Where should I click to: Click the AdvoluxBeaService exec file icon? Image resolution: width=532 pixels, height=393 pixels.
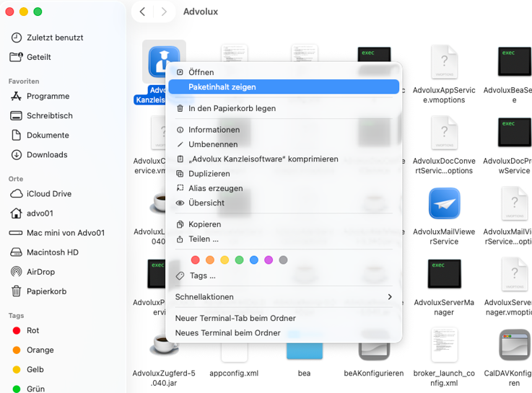tap(514, 63)
